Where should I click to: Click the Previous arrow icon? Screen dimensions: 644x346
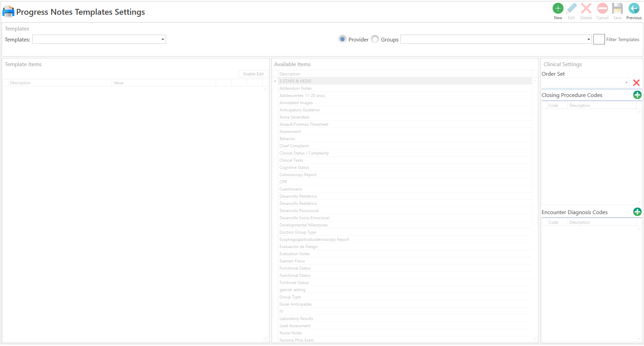[634, 9]
